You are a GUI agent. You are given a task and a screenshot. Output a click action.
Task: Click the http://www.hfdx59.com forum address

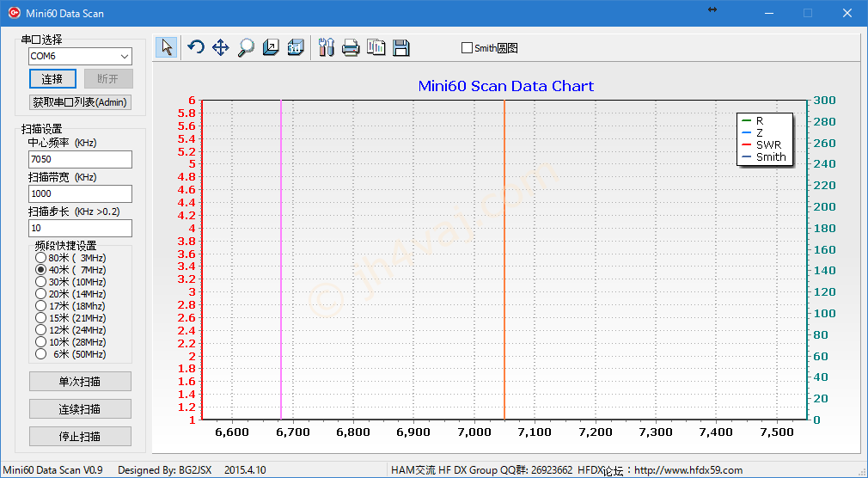[688, 470]
